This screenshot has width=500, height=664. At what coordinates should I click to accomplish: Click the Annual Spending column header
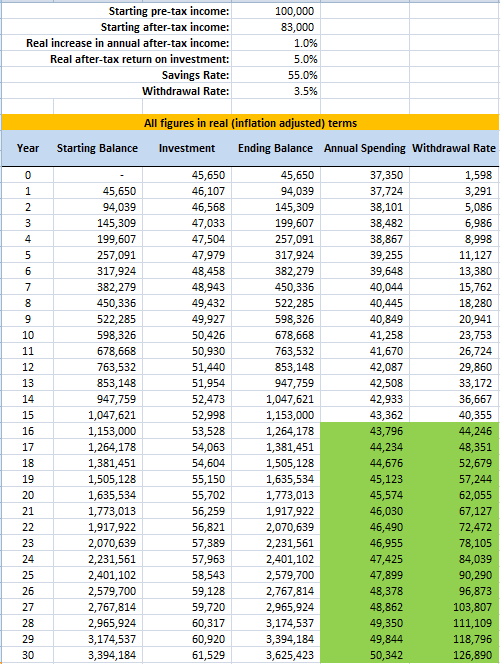coord(365,148)
